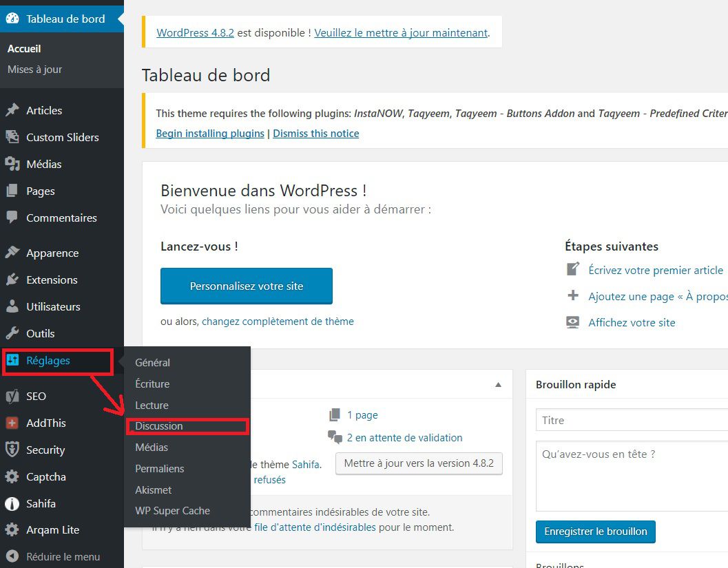Screen dimensions: 728x568
Task: Click the Sahifa theme icon
Action: 12,503
